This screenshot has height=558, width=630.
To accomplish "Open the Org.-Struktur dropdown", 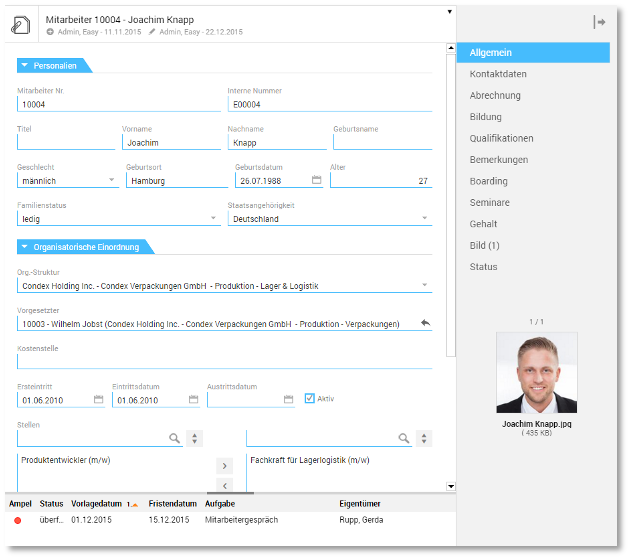I will [425, 285].
